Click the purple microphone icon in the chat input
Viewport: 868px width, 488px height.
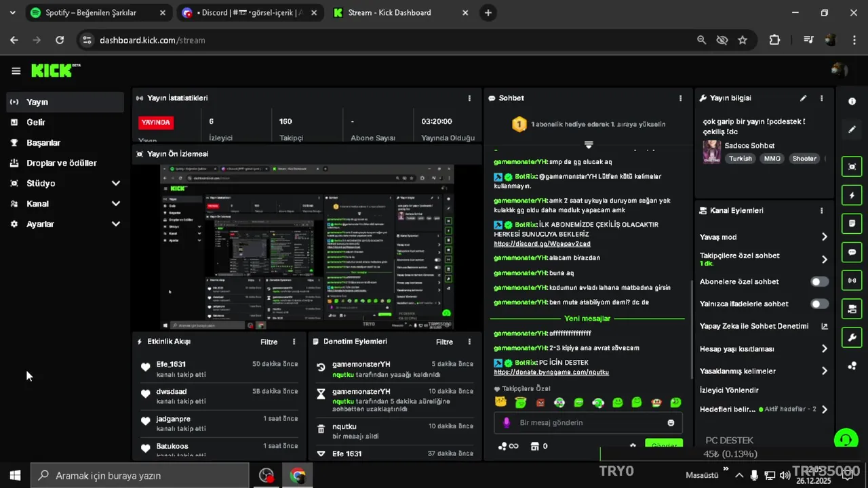click(x=506, y=422)
